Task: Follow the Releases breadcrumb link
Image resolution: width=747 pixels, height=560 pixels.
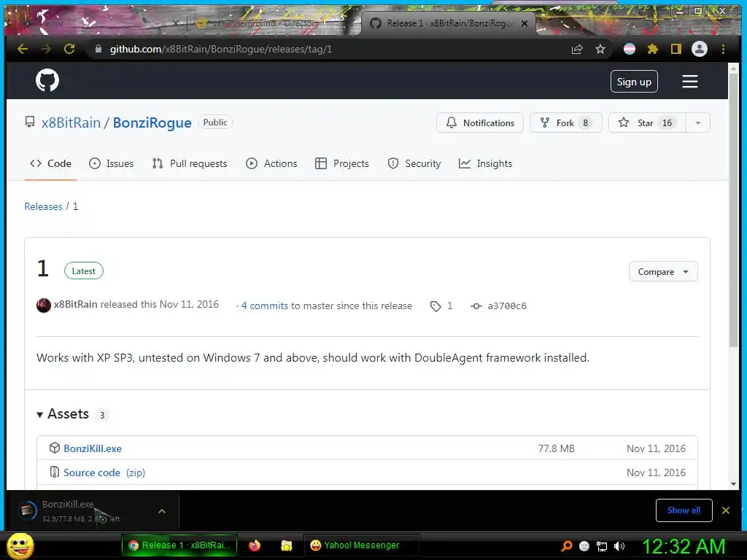Action: pyautogui.click(x=43, y=206)
